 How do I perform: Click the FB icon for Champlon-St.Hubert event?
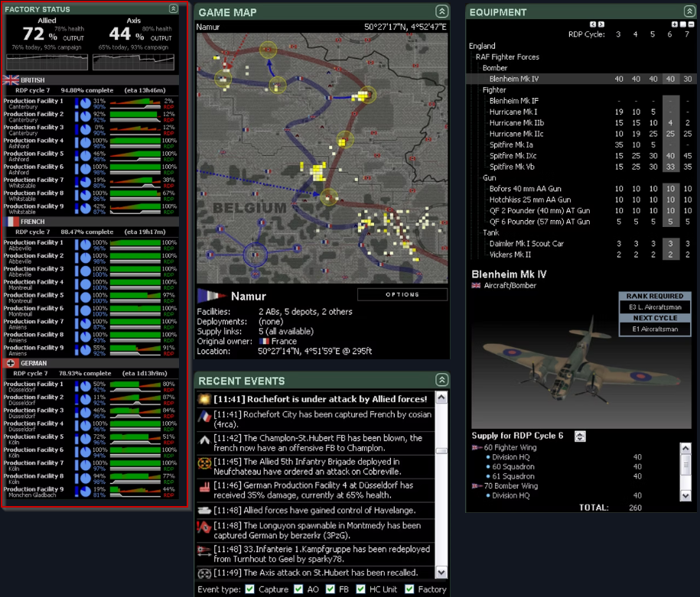(204, 440)
